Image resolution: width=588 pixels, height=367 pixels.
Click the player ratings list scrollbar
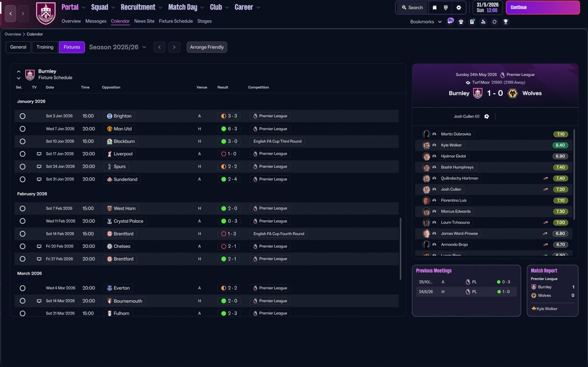point(574,175)
